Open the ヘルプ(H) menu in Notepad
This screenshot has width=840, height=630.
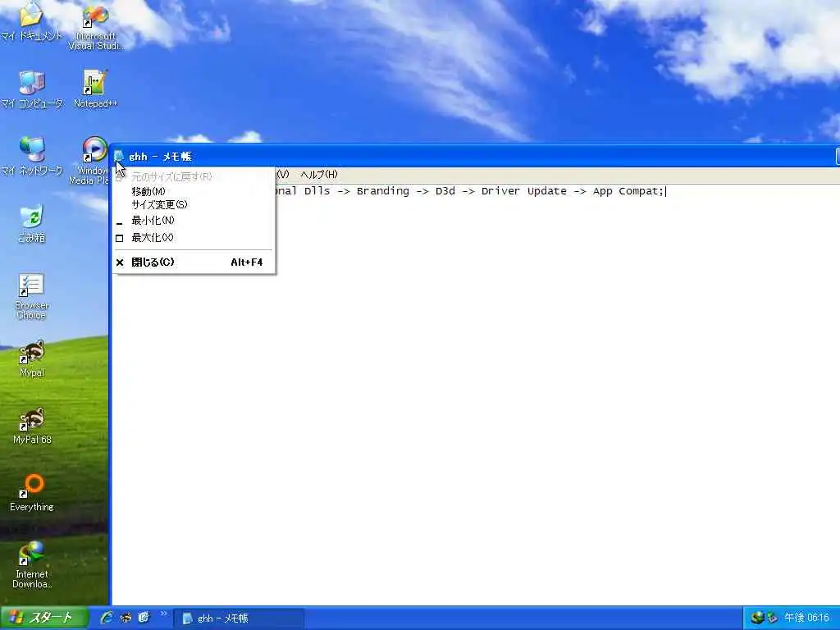pos(319,174)
